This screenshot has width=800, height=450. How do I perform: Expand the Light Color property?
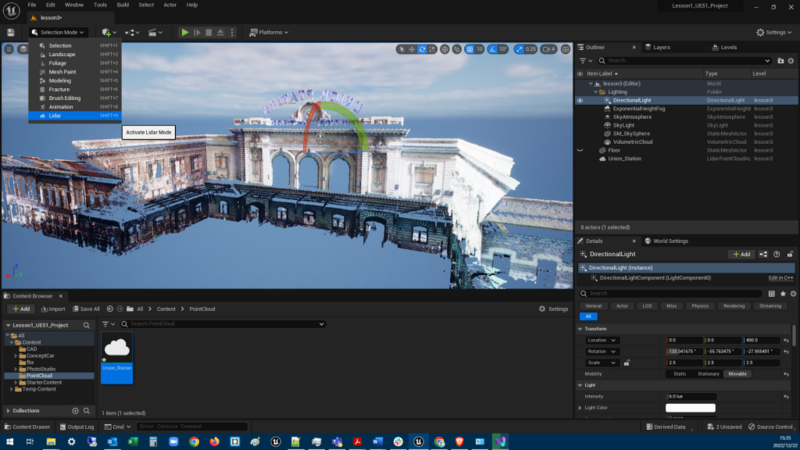[x=580, y=408]
